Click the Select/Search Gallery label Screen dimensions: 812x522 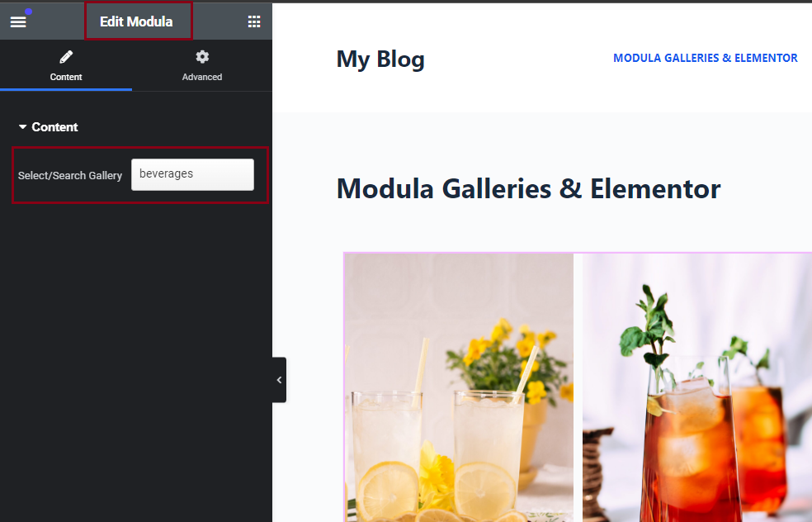tap(70, 176)
